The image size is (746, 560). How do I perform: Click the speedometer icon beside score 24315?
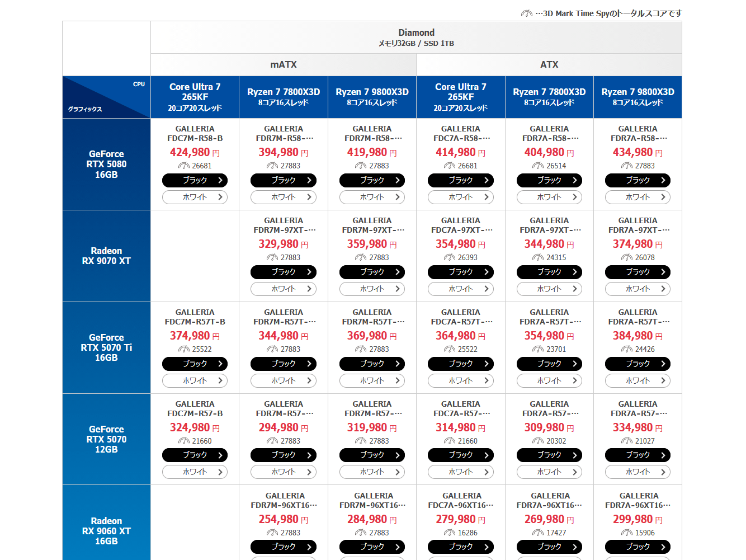(538, 257)
